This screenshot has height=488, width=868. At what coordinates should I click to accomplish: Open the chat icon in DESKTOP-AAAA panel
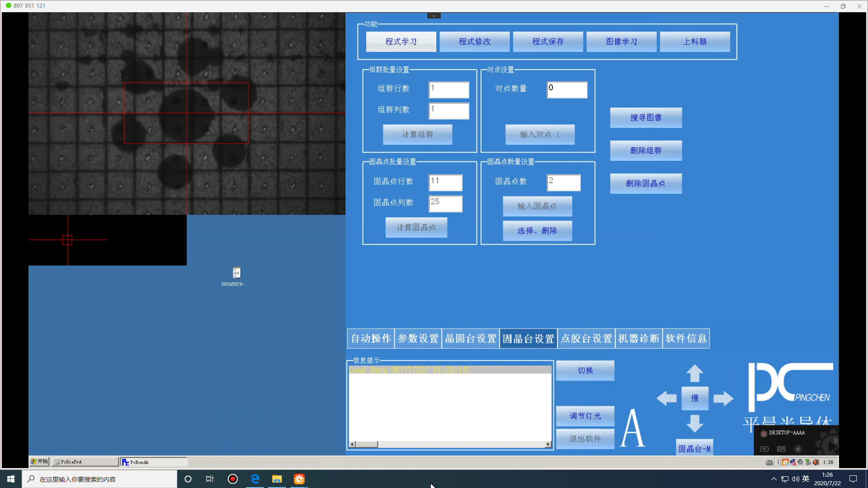pyautogui.click(x=764, y=449)
